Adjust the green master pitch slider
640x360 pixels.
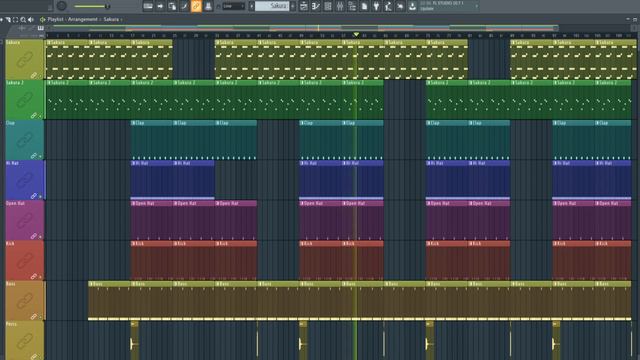[91, 6]
